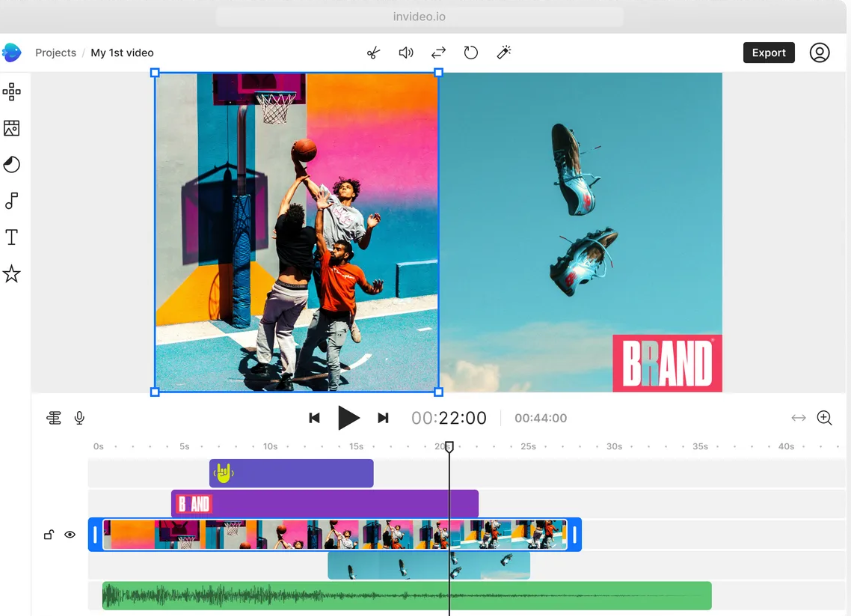Image resolution: width=851 pixels, height=616 pixels.
Task: Click the 00:44:00 total duration text
Action: (x=541, y=418)
